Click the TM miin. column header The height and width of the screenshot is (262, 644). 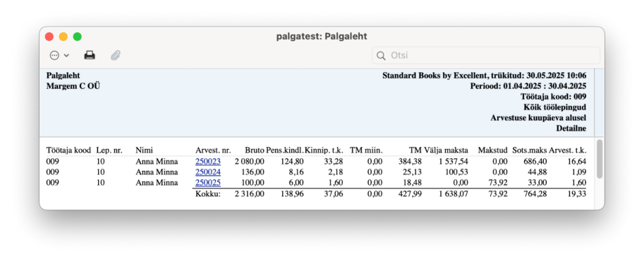(x=366, y=150)
